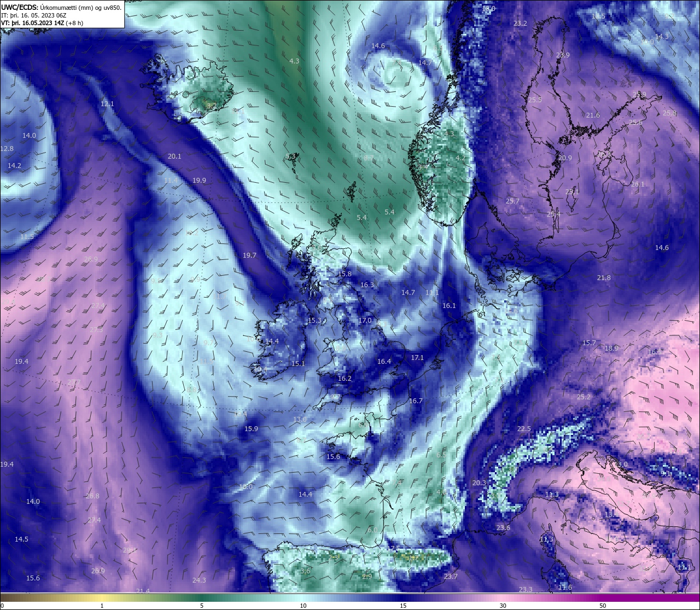This screenshot has width=700, height=610.
Task: Click the 18.9 value
Action: tap(611, 348)
